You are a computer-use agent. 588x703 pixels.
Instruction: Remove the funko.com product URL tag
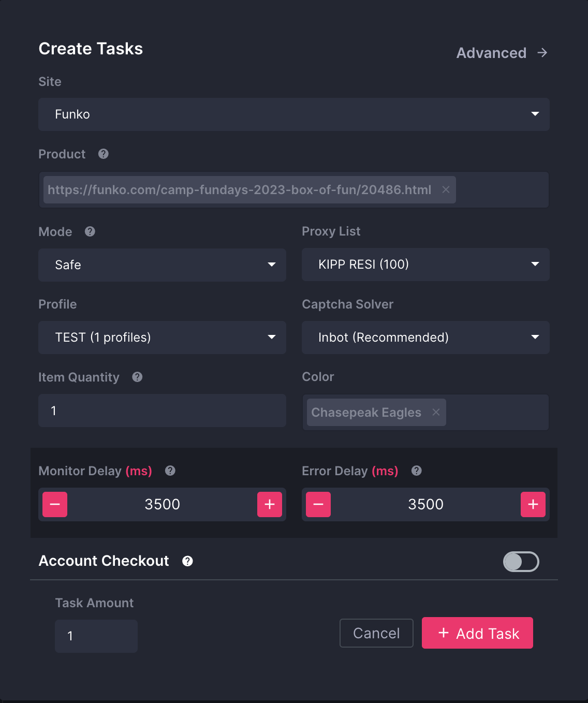(x=446, y=189)
